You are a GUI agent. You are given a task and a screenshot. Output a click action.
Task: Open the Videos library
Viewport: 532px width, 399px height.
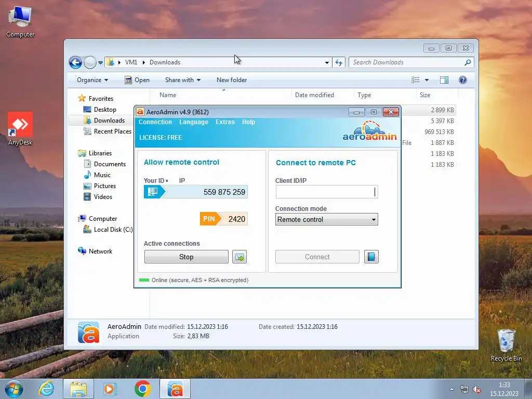click(x=103, y=197)
